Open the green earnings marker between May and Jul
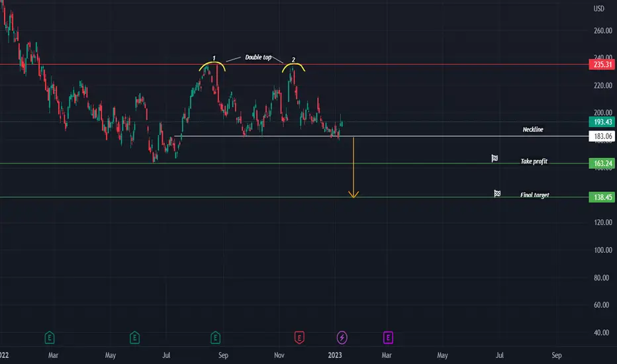Viewport: 617px width, 364px height. [134, 338]
